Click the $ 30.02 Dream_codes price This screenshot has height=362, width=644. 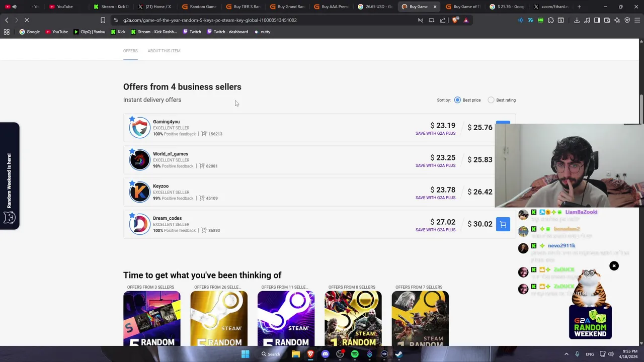tap(480, 224)
